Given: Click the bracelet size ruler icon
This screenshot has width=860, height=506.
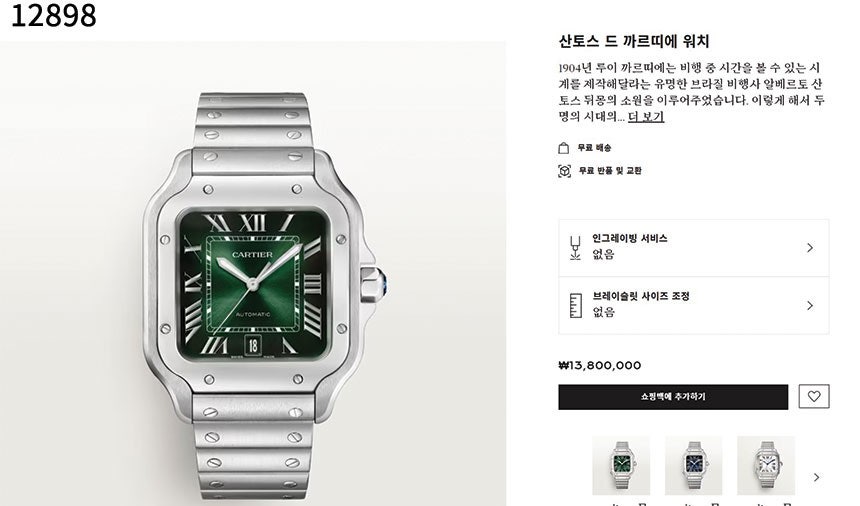Looking at the screenshot, I should coord(575,305).
